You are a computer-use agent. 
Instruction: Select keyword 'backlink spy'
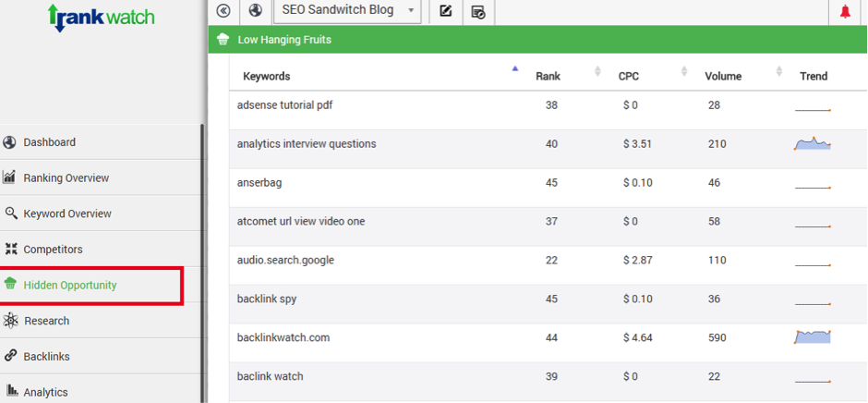[266, 299]
